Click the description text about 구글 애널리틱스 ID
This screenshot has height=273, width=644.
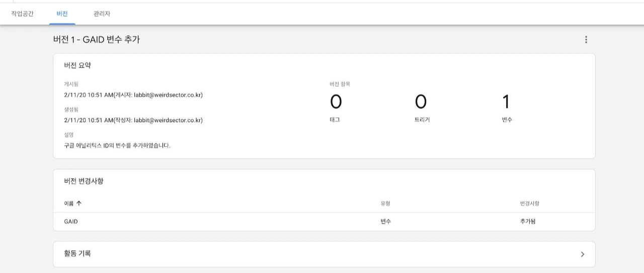point(117,146)
